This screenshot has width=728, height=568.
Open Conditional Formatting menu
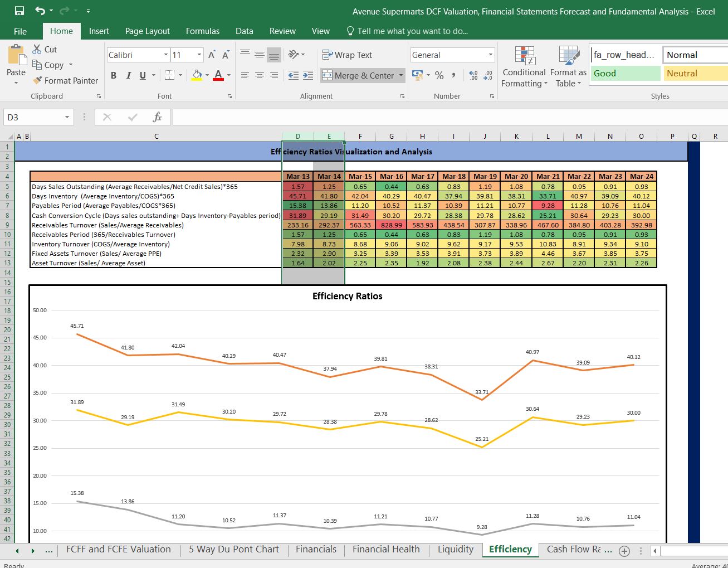point(524,67)
